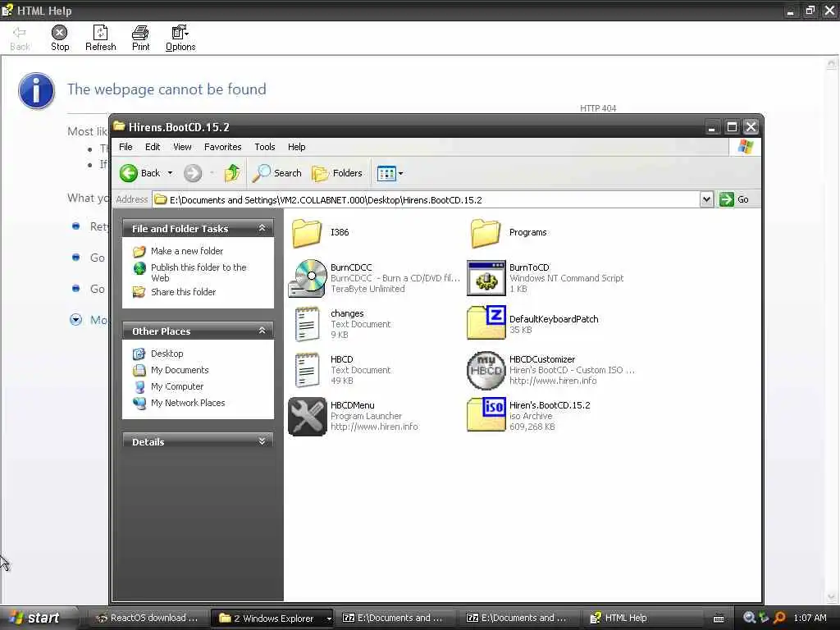Image resolution: width=840 pixels, height=630 pixels.
Task: Click the clock in system tray
Action: 810,618
